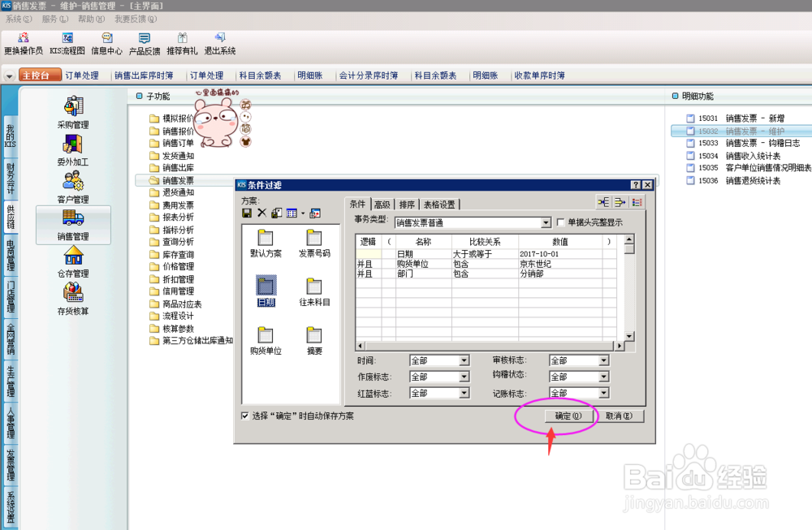The height and width of the screenshot is (530, 812).
Task: Open the KIS流程图 toolbar icon
Action: coord(67,44)
